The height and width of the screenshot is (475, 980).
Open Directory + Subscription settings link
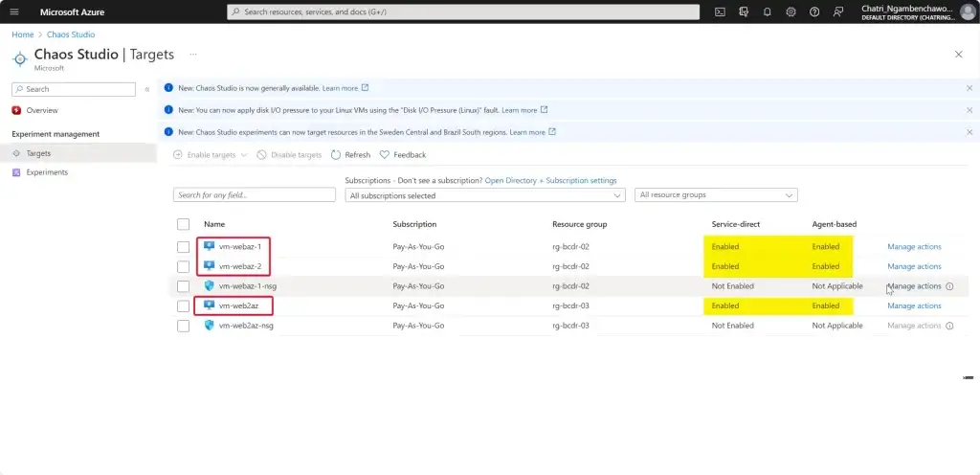(550, 181)
